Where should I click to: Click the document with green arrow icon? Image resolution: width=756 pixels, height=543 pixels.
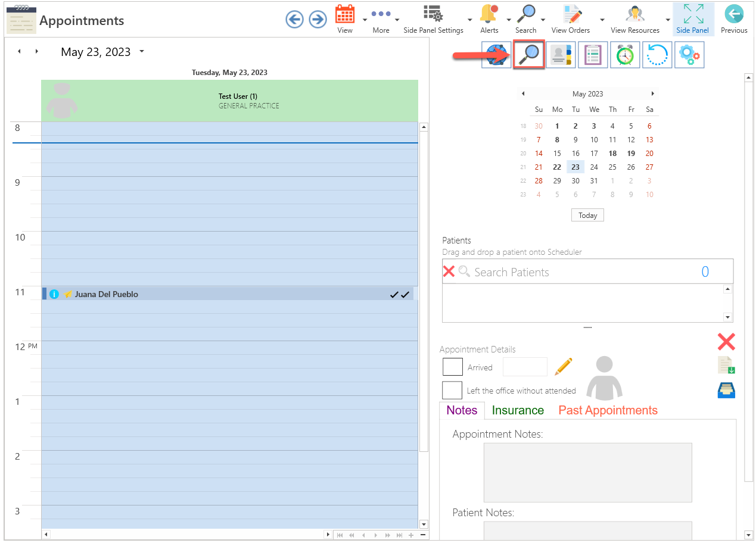726,366
